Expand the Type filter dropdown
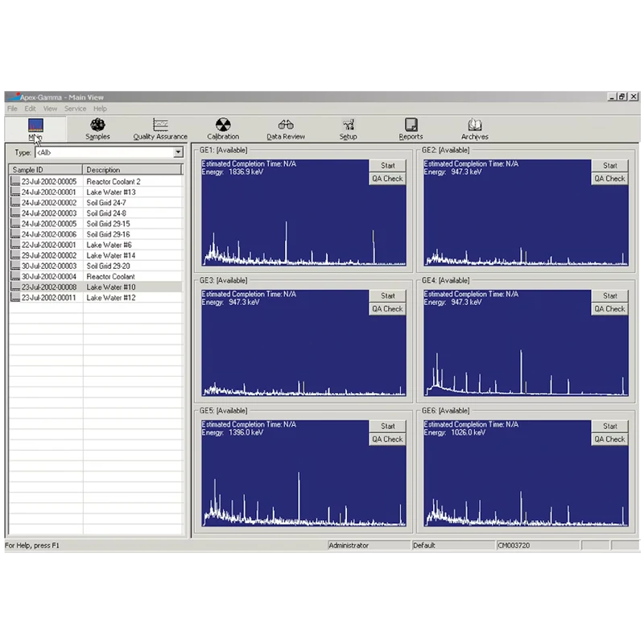 [178, 152]
